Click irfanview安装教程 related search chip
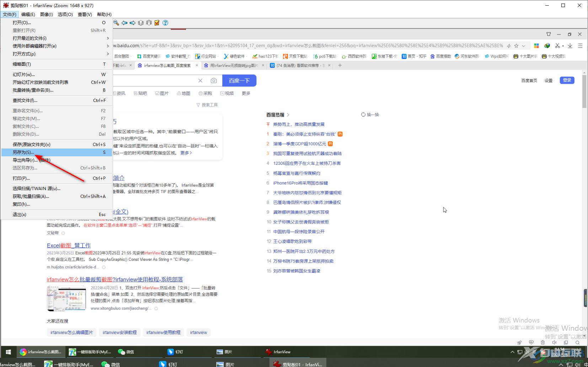The image size is (588, 367). (120, 333)
